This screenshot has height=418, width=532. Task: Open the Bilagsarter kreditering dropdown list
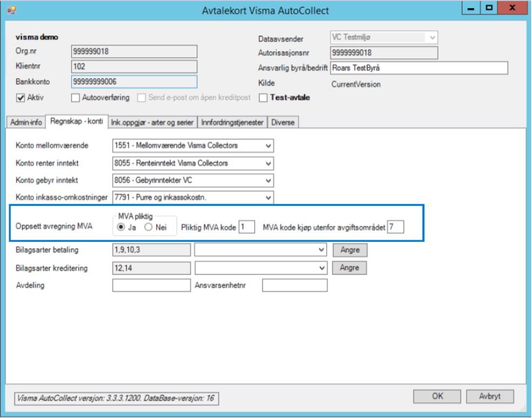click(260, 268)
